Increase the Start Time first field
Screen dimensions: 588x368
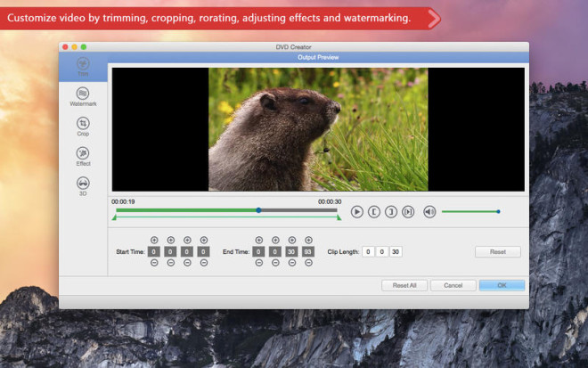pyautogui.click(x=154, y=240)
